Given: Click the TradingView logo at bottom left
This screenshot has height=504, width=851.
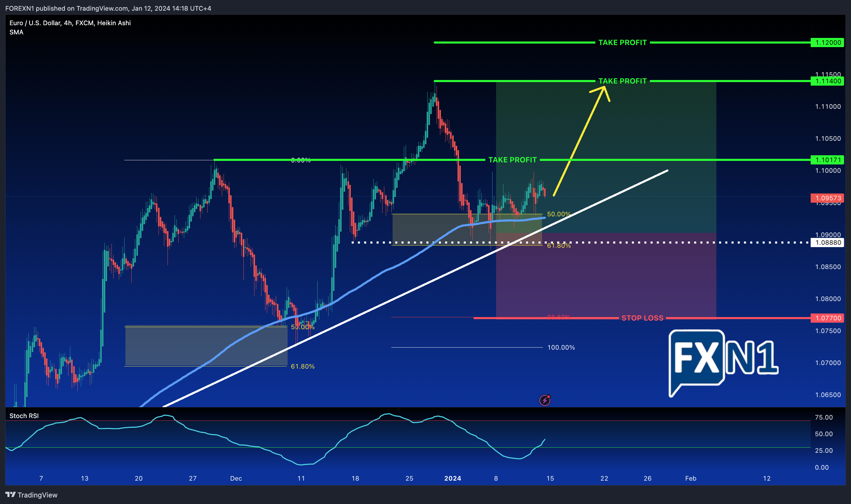Looking at the screenshot, I should pos(31,495).
